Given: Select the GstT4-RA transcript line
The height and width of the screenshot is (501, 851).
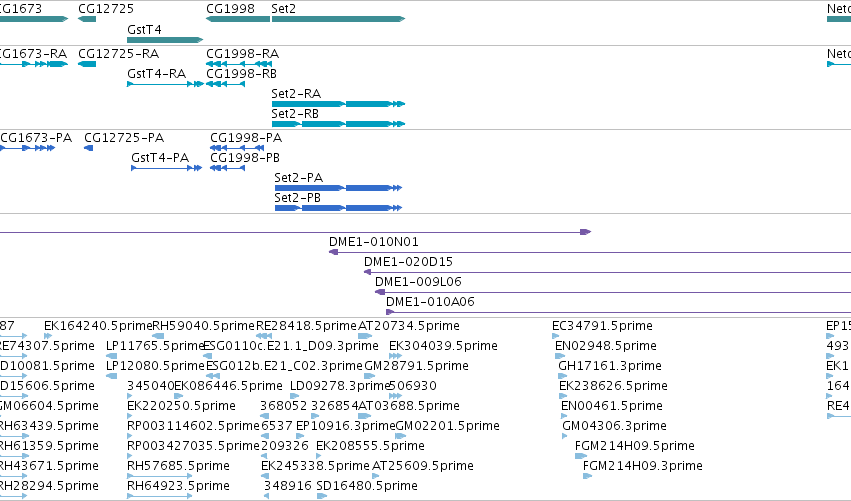Looking at the screenshot, I should coord(165,84).
